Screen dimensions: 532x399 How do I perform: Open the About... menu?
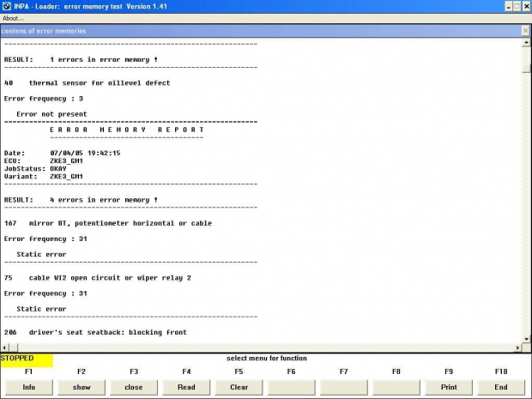click(x=12, y=18)
